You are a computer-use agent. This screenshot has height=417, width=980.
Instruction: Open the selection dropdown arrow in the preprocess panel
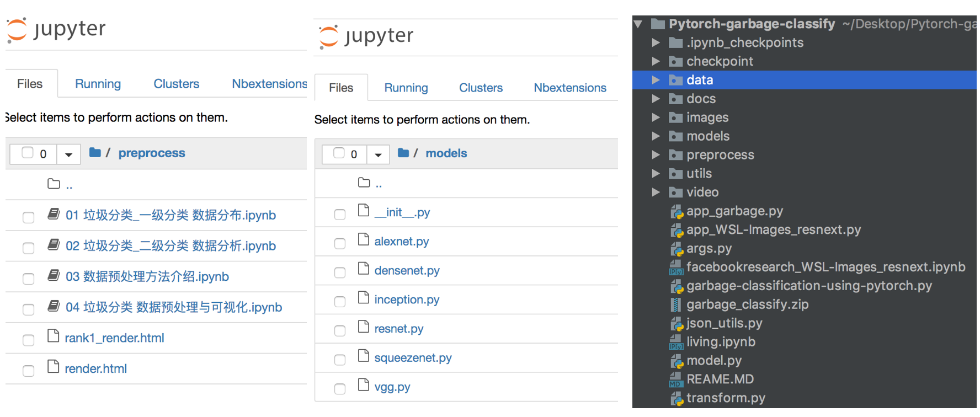point(68,154)
